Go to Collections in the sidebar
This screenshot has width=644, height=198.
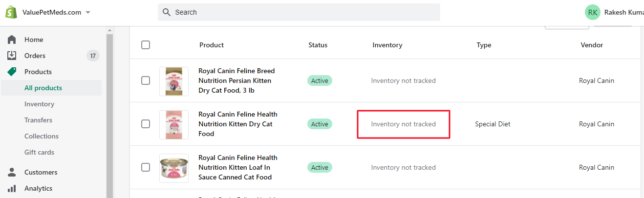point(42,136)
